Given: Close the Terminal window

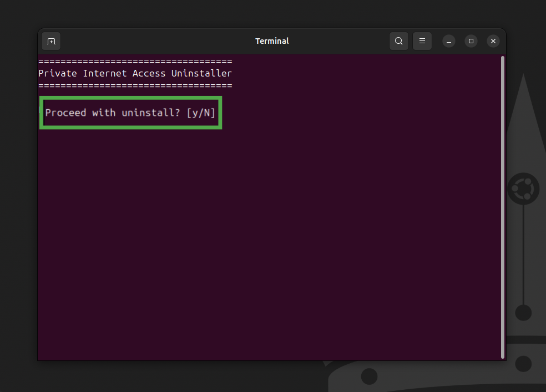Looking at the screenshot, I should pos(493,41).
